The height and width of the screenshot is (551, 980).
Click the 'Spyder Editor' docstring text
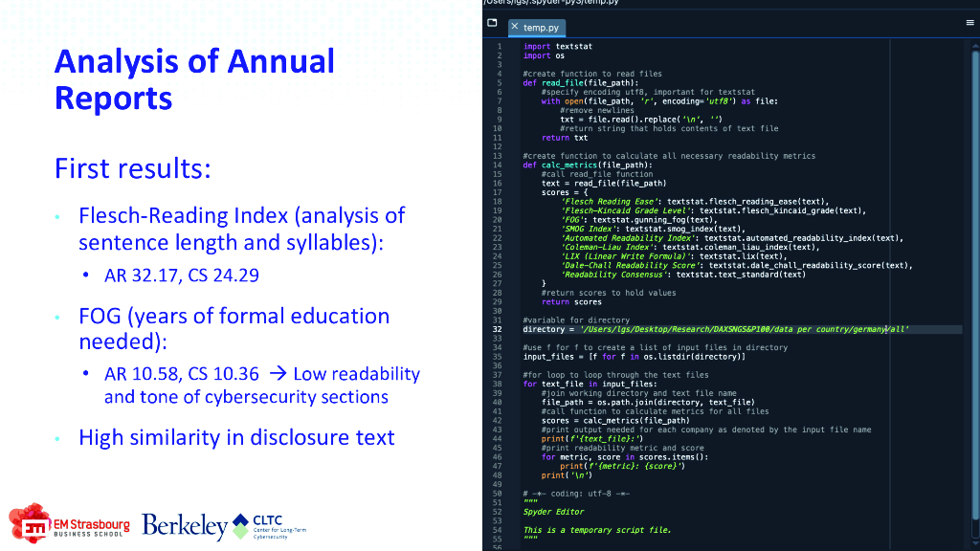click(x=553, y=512)
